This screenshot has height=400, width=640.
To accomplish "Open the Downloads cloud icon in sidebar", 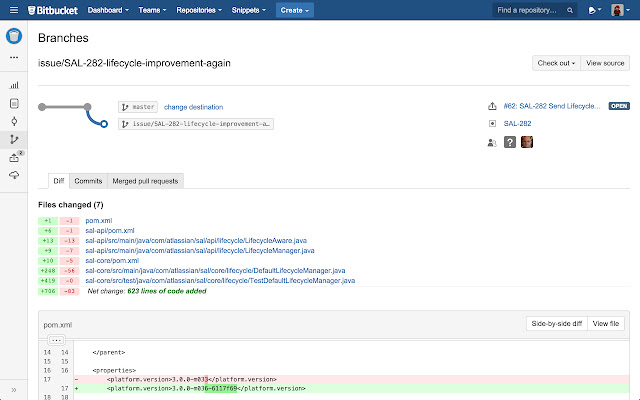I will pos(14,175).
